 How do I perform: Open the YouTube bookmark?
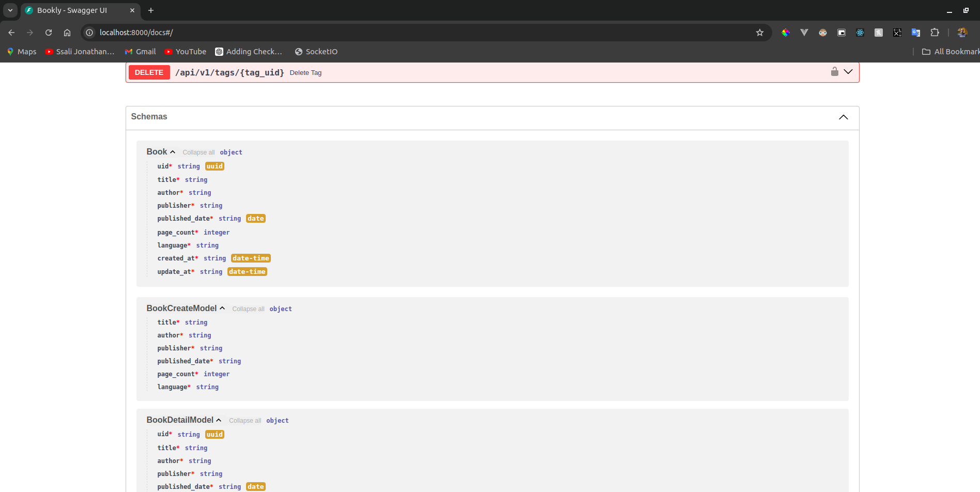click(x=186, y=52)
